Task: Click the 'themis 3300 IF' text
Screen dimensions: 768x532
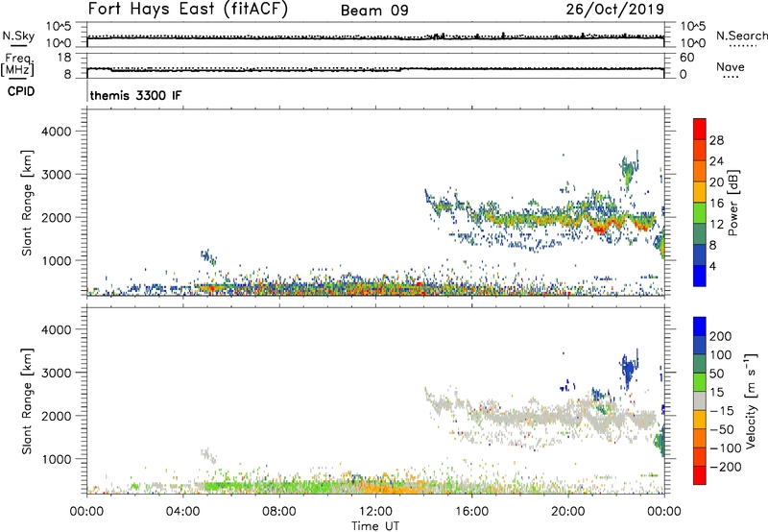Action: pyautogui.click(x=135, y=95)
